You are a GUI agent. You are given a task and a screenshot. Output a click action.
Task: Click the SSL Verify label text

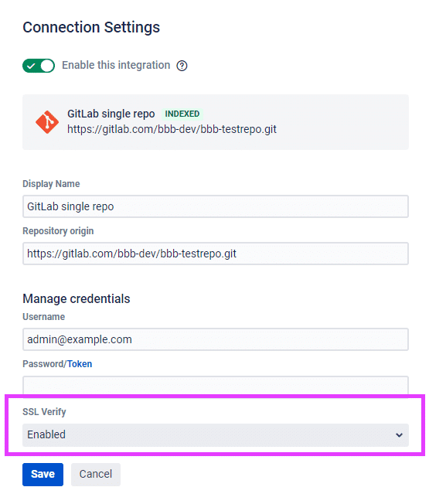(x=44, y=412)
